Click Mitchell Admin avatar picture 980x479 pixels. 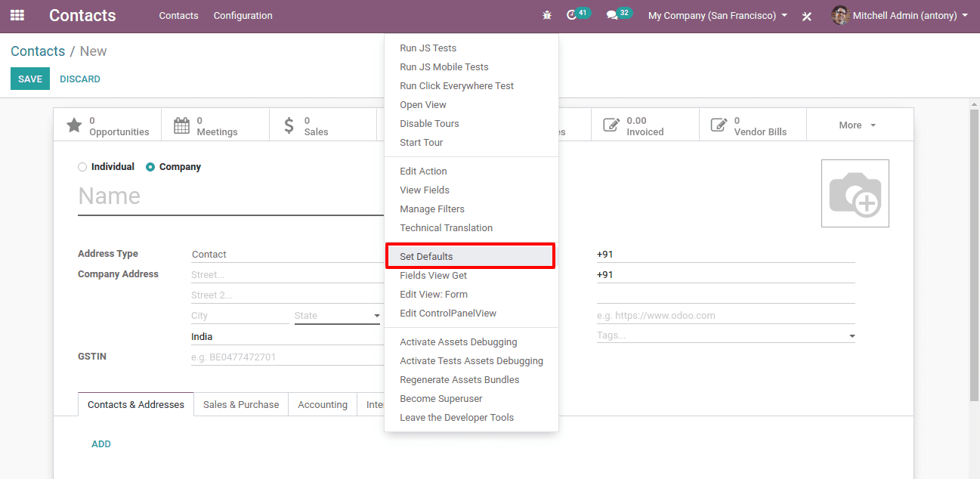tap(840, 15)
